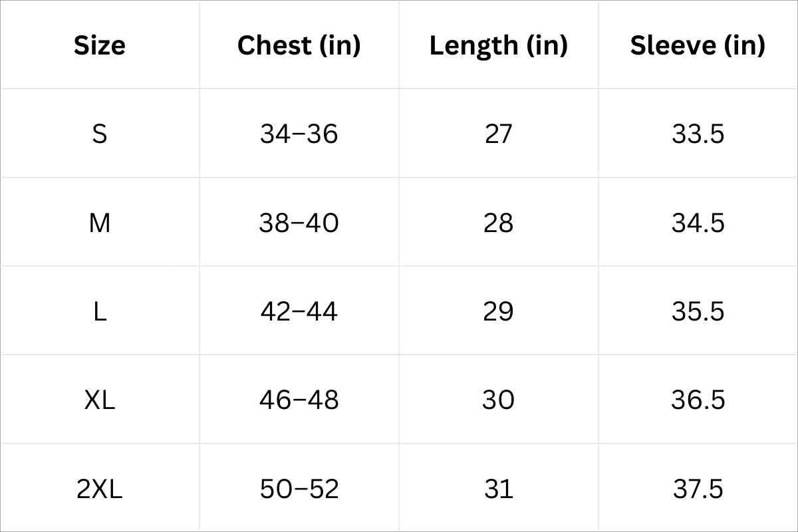798x532 pixels.
Task: Click the Sleeve (in) column header
Action: point(698,45)
